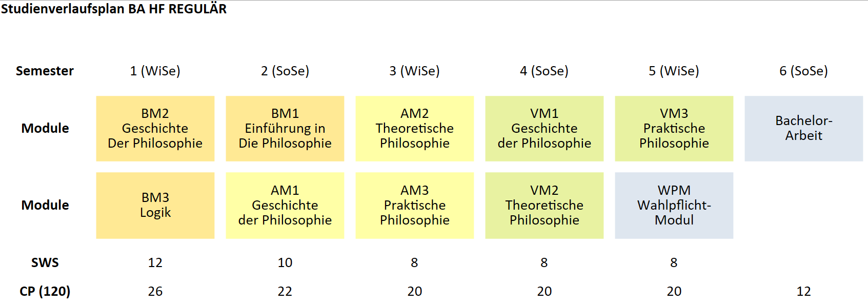Screen dimensions: 868x305
Task: Select the CP value 22
Action: [285, 291]
